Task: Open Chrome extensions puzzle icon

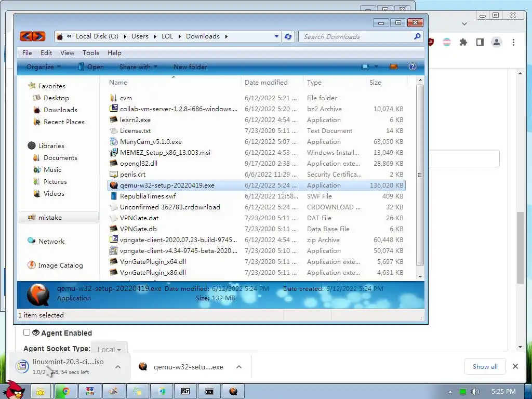Action: click(463, 42)
